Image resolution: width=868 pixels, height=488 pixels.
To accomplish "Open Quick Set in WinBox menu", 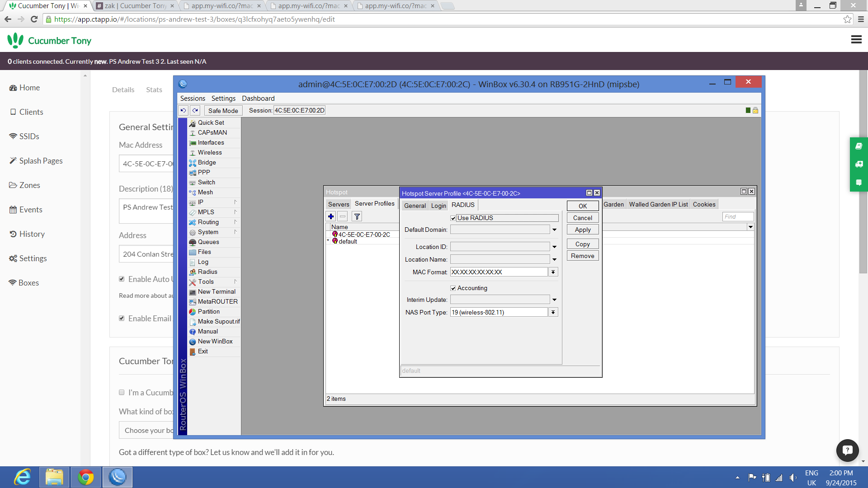I will tap(211, 122).
